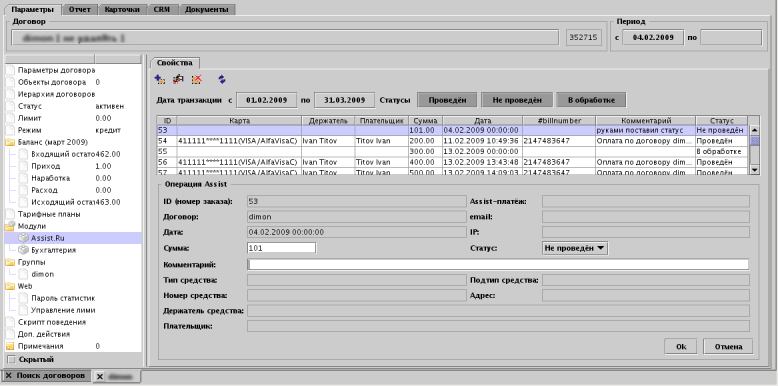778x386 pixels.
Task: Close the blurred contract bottom tab
Action: [100, 377]
